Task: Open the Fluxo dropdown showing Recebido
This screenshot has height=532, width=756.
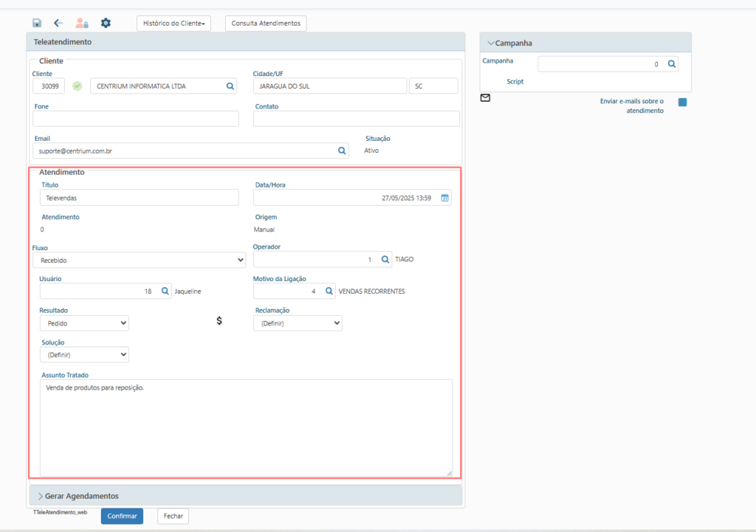Action: point(140,260)
